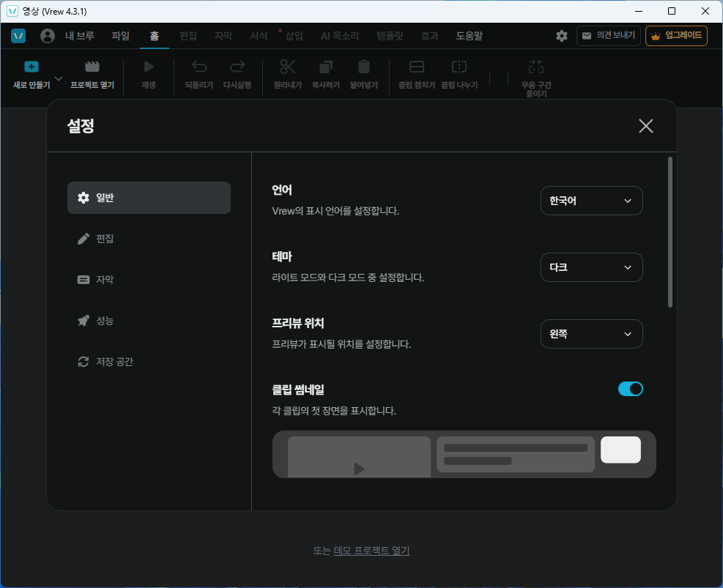Open the 자막 menu tab
Screen dimensions: 723x588
click(223, 35)
